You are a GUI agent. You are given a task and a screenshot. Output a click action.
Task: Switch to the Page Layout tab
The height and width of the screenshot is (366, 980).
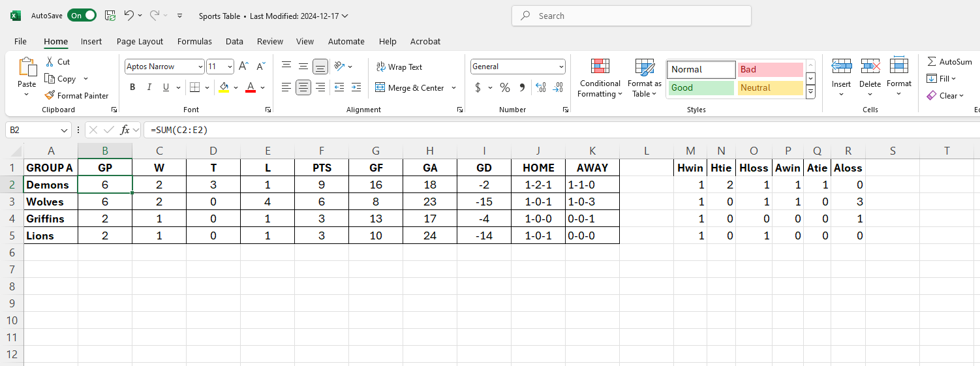click(x=140, y=41)
